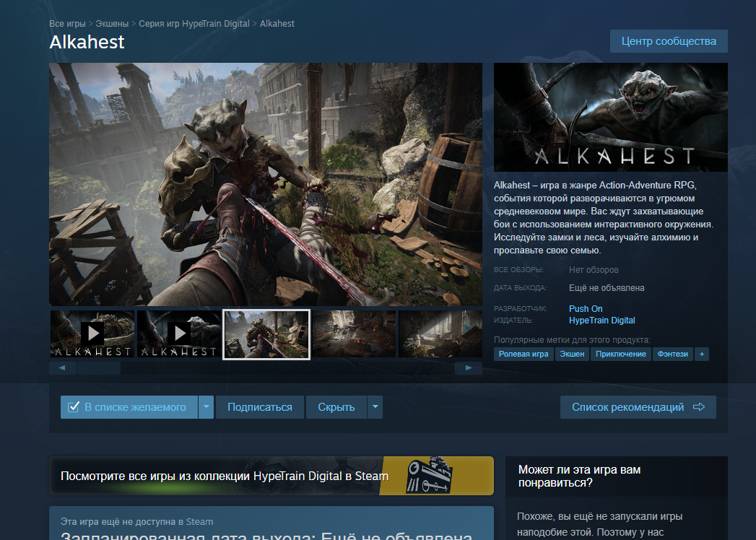Screen dimensions: 756x540
Task: Click the Alkahest header capsule image
Action: (x=611, y=117)
